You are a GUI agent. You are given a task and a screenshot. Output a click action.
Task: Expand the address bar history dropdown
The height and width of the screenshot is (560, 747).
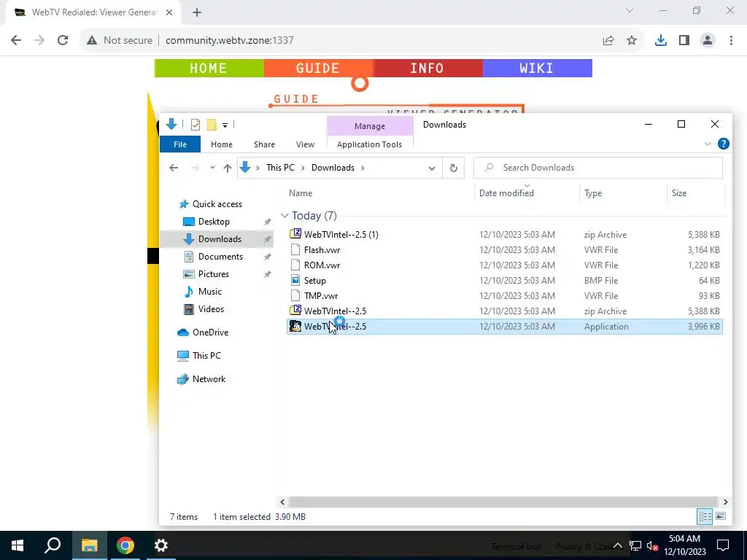[432, 168]
